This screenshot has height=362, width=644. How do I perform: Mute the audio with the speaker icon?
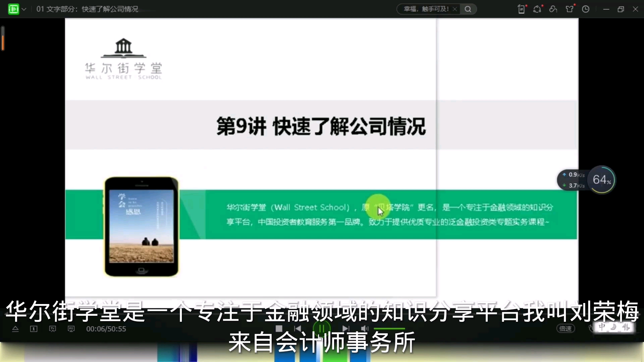tap(365, 329)
